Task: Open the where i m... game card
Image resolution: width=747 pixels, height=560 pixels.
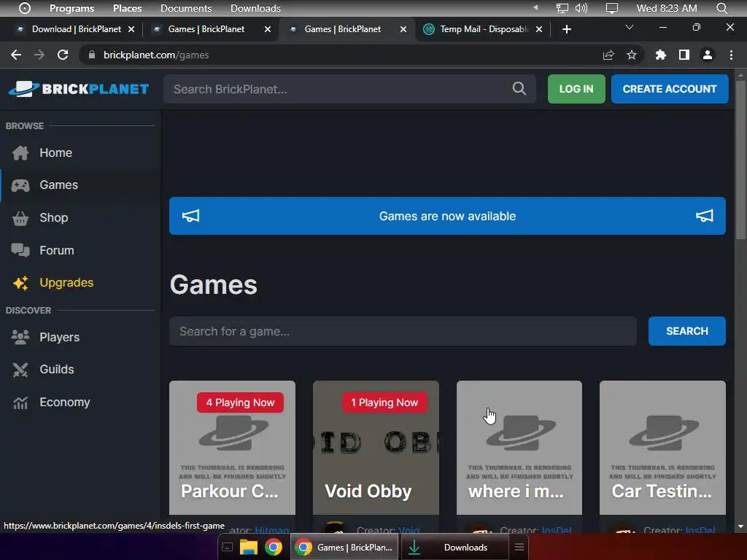Action: [x=519, y=448]
